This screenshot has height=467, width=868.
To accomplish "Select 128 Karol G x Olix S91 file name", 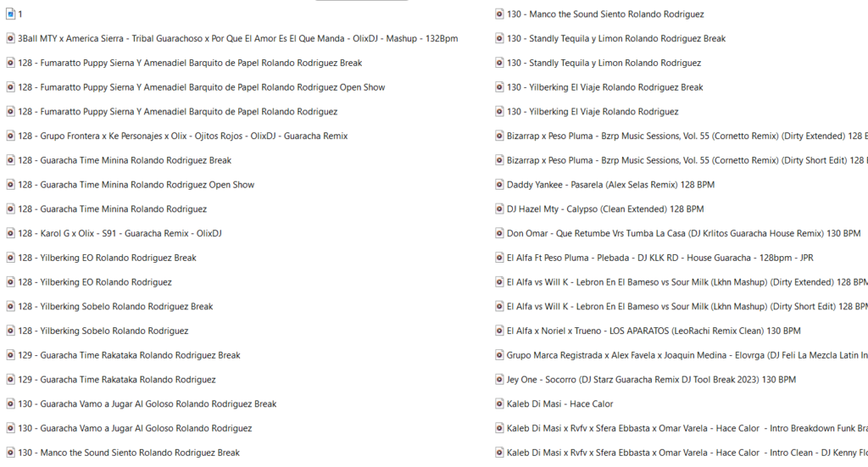I will [x=120, y=234].
